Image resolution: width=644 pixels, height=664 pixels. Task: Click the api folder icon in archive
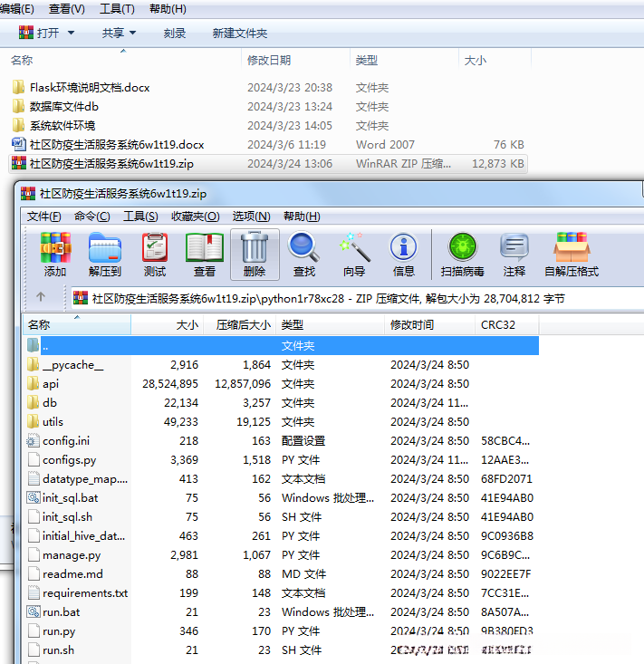[33, 383]
